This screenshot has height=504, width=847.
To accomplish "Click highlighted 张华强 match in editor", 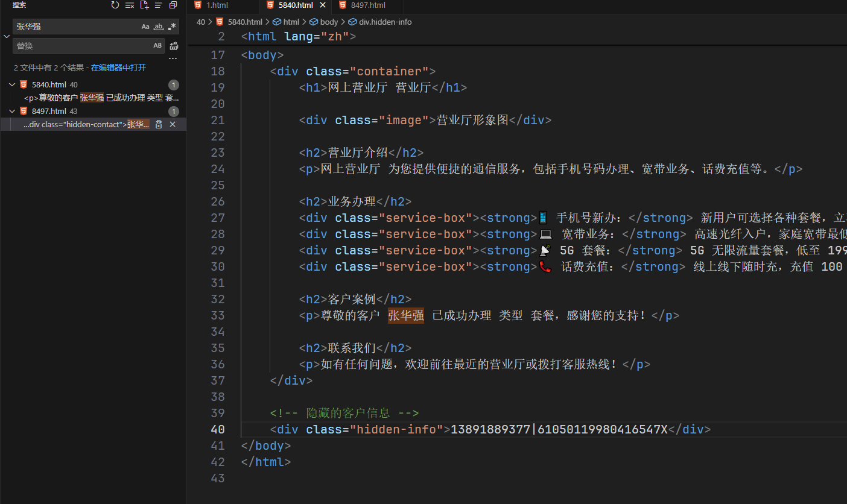I will [406, 315].
